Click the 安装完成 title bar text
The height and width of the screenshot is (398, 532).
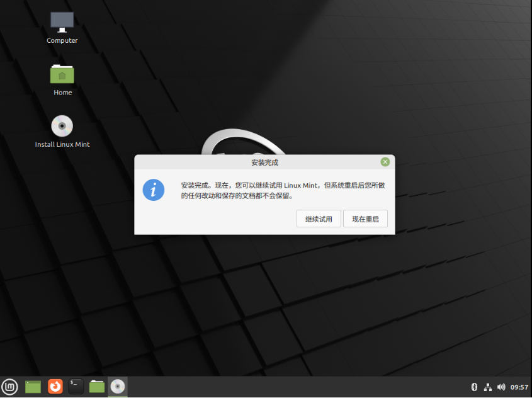pyautogui.click(x=264, y=162)
